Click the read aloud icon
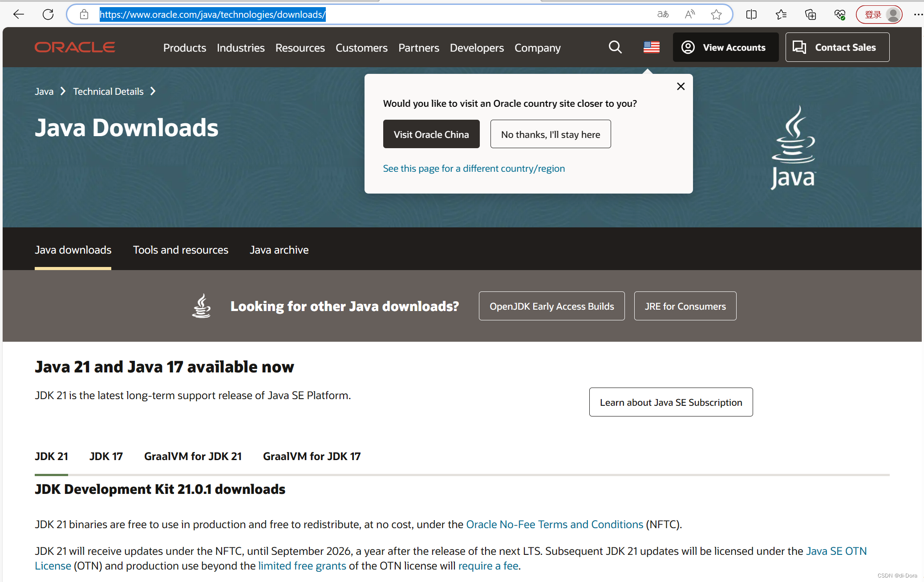924x582 pixels. [x=690, y=15]
